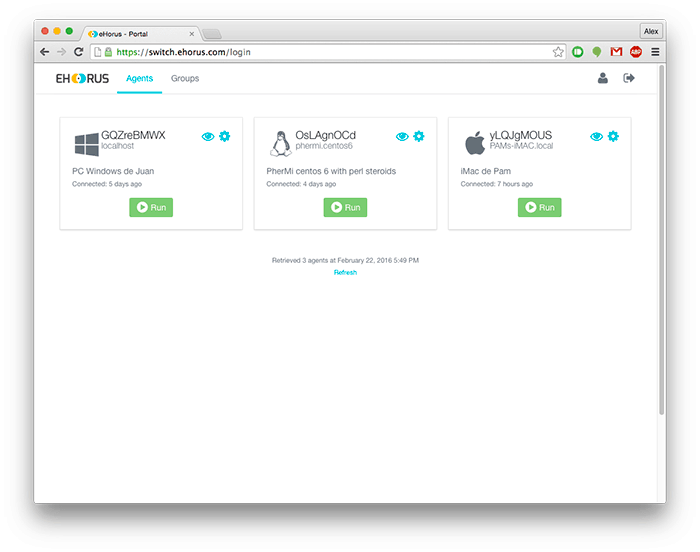
Task: Run the iMac de Pam agent
Action: 539,207
